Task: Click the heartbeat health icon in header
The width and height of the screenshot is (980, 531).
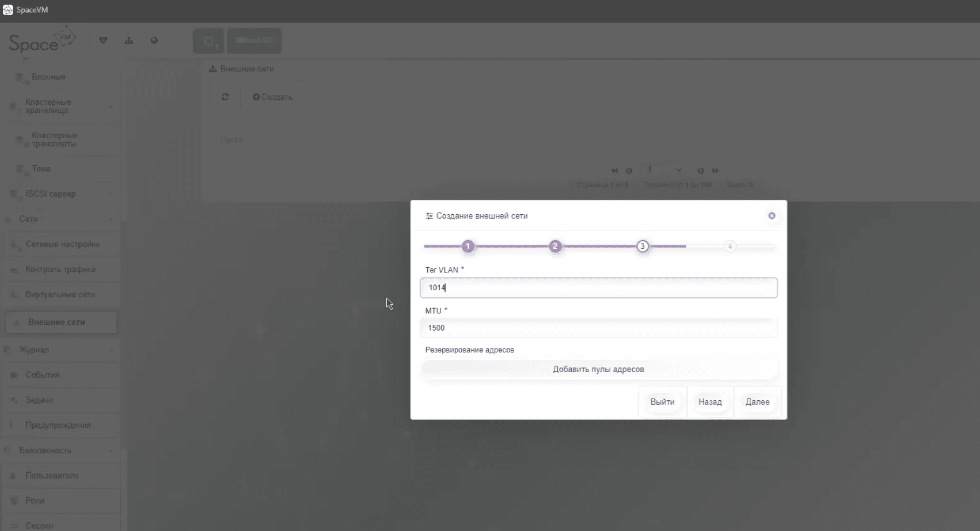Action: click(x=104, y=40)
